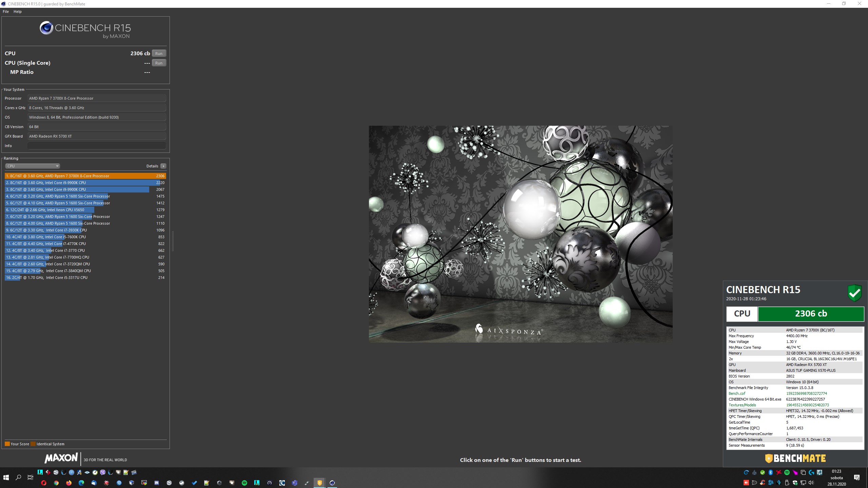Viewport: 868px width, 488px height.
Task: Select ranking row 3 i9-9900K scoring 2067
Action: 85,189
